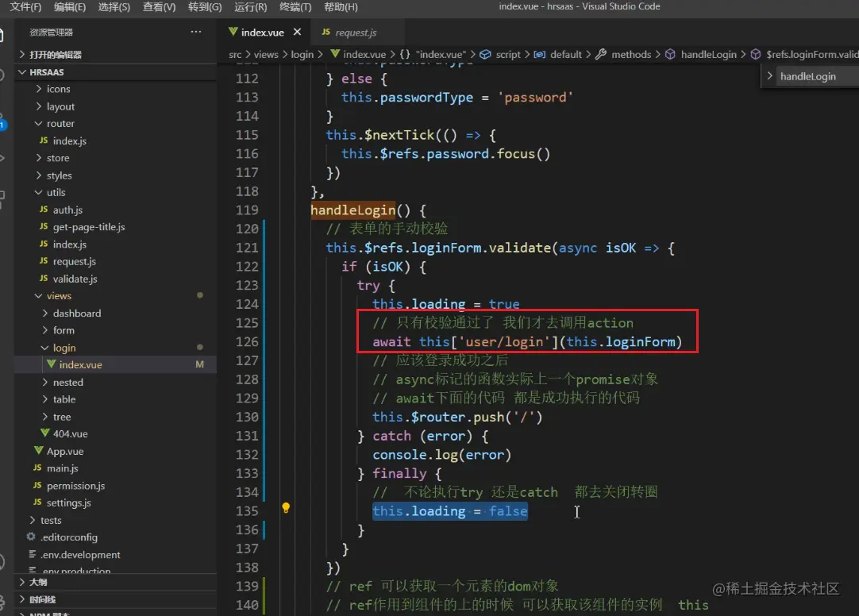Click the lightbulb quick-fix icon on line 135

(286, 507)
